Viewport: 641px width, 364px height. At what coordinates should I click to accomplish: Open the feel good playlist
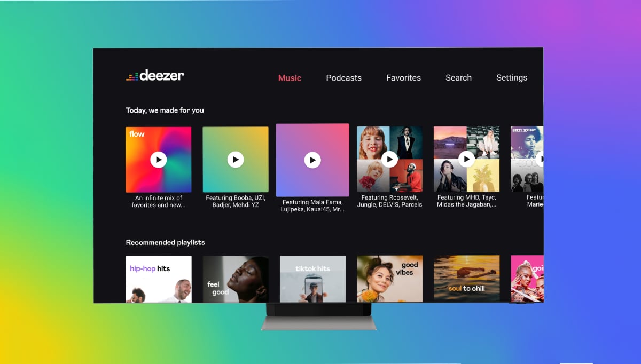click(236, 279)
